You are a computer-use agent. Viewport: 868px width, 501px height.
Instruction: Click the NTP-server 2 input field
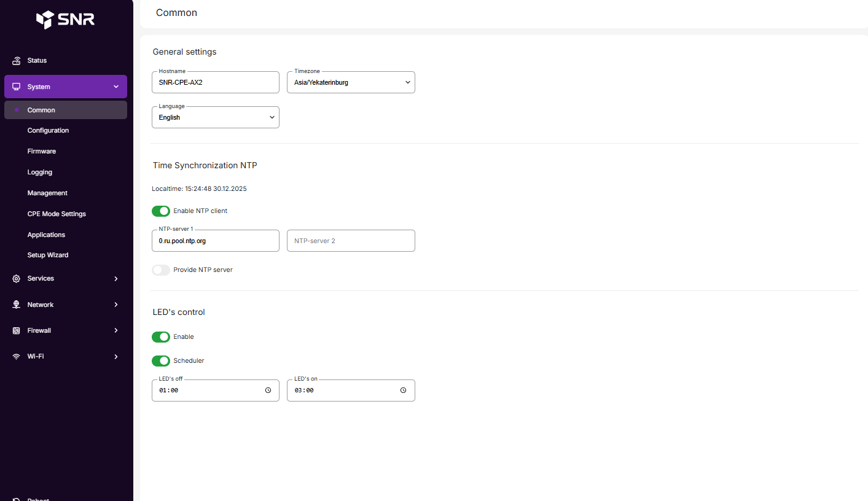tap(351, 241)
